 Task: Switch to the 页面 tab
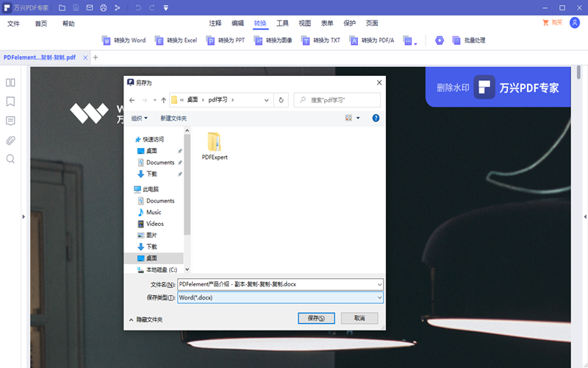pos(372,24)
